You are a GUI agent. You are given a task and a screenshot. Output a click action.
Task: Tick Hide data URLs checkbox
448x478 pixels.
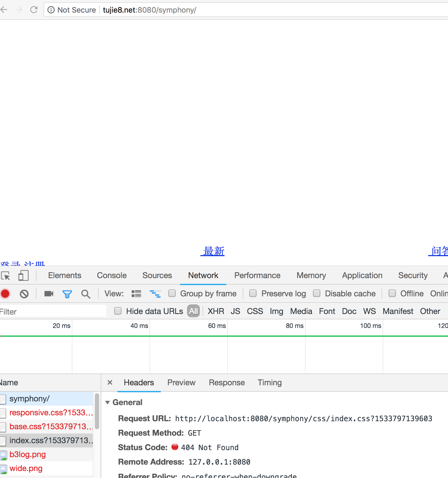tap(118, 311)
